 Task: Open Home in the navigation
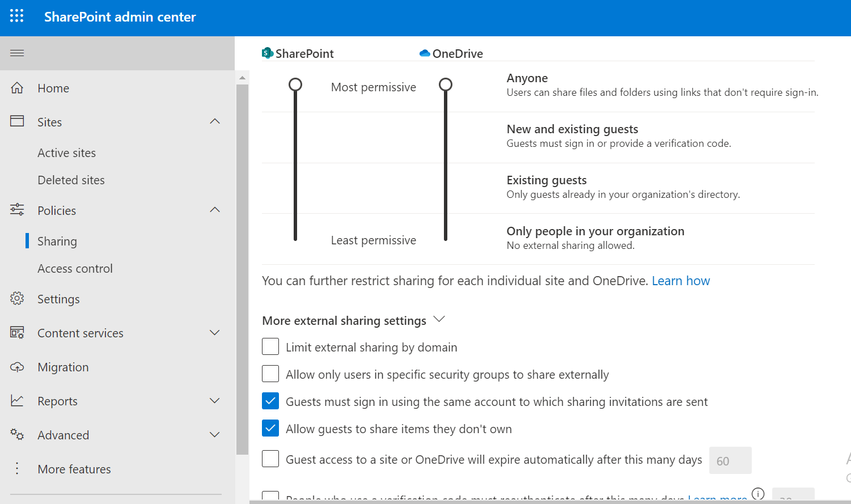[53, 88]
